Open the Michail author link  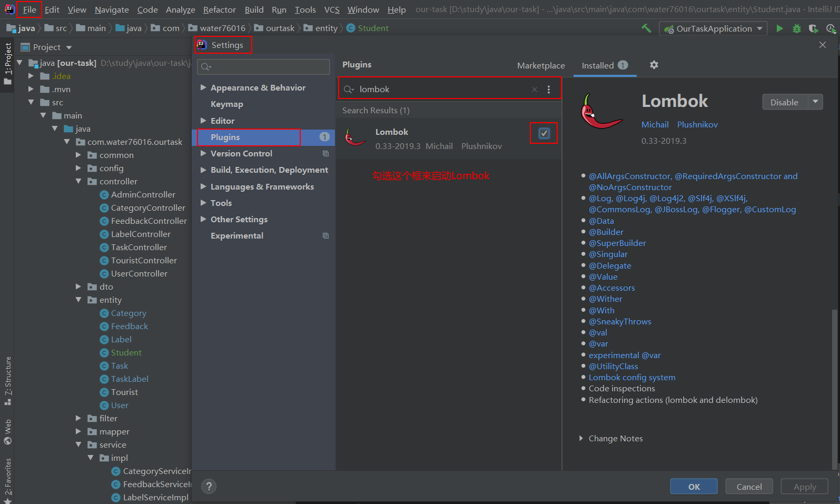655,125
